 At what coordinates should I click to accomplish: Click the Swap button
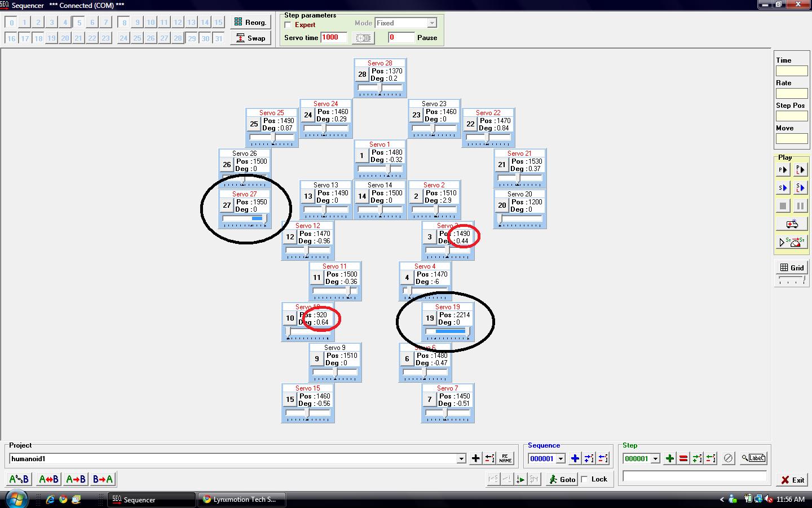click(250, 38)
